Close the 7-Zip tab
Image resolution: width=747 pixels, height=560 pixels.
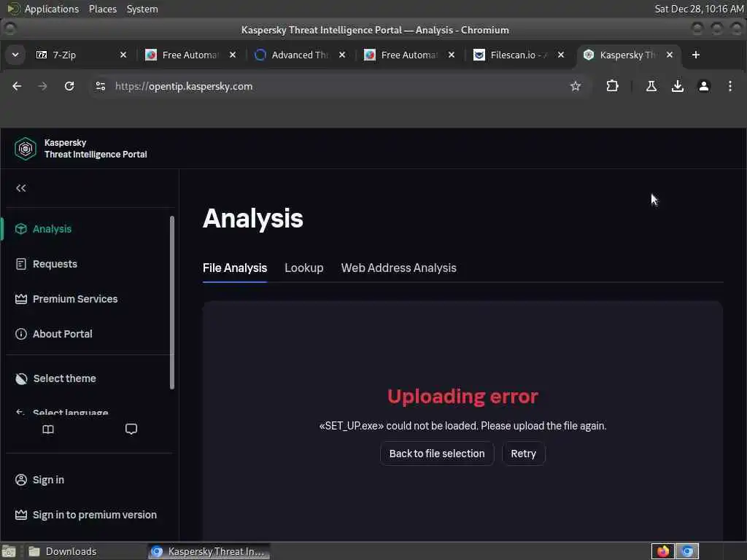tap(123, 55)
